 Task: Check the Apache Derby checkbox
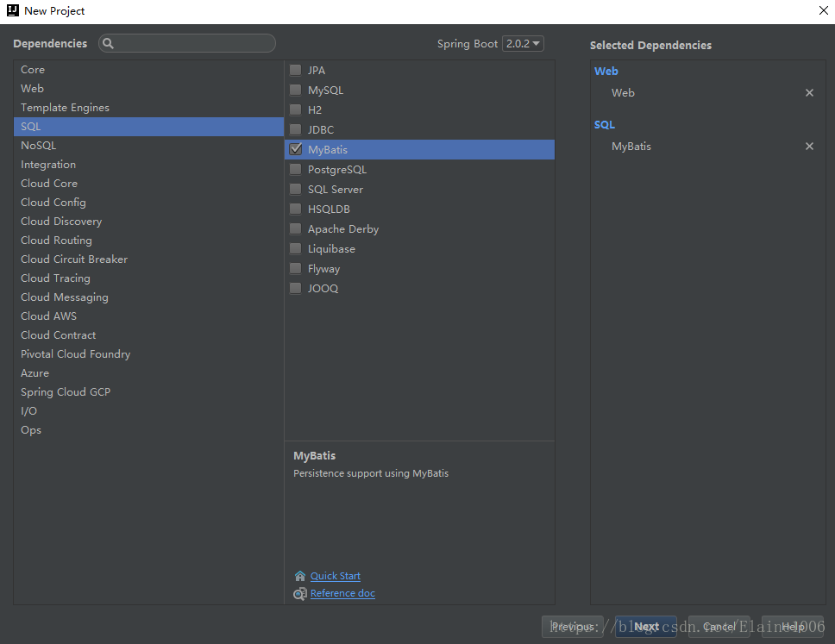pos(296,228)
